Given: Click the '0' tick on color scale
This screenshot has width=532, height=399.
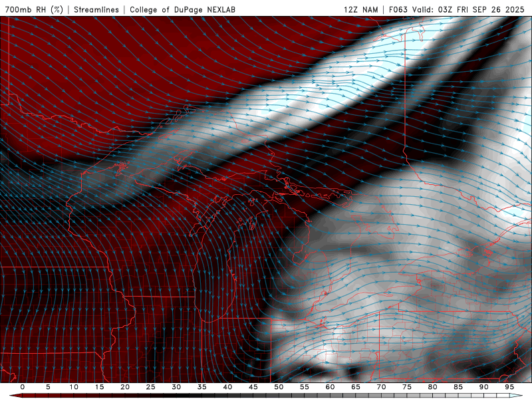Looking at the screenshot, I should click(x=23, y=387).
